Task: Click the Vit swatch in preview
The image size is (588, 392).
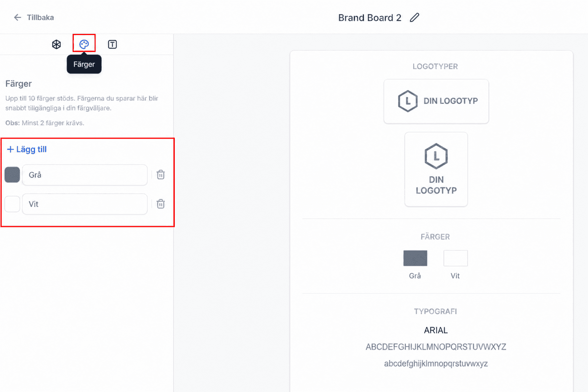Action: pos(455,258)
